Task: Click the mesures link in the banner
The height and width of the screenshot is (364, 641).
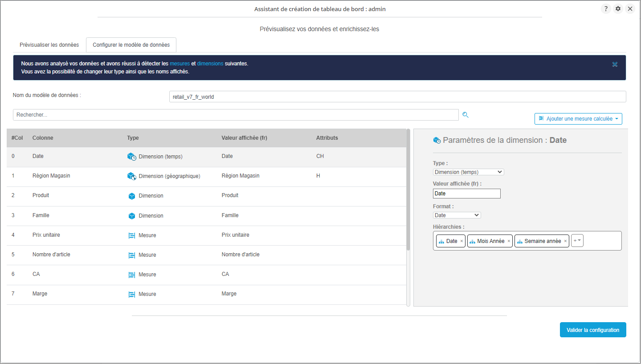Action: pos(180,64)
